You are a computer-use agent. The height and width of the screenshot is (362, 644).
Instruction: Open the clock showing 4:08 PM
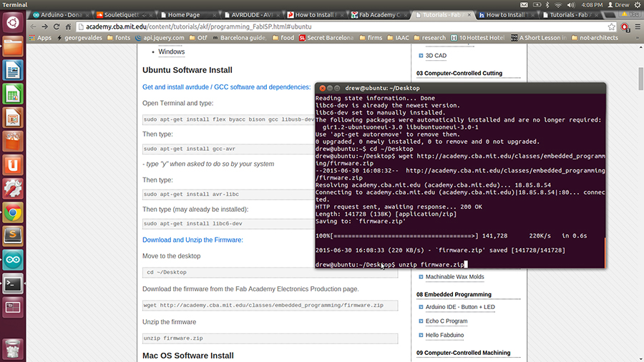tap(592, 5)
